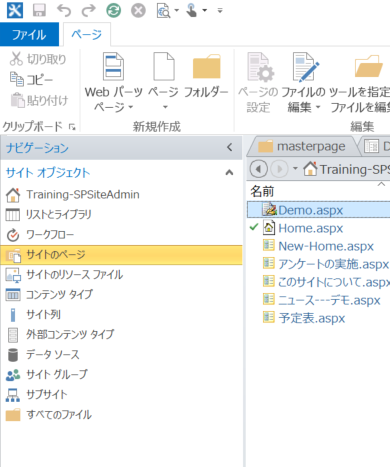Click the ページの設定 icon
The image size is (390, 467).
click(x=261, y=67)
